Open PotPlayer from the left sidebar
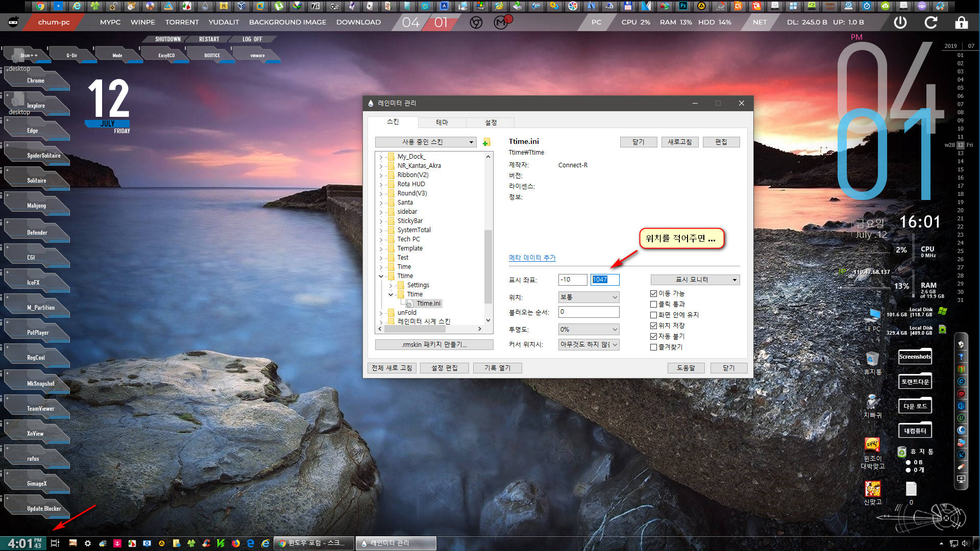The image size is (980, 551). click(x=38, y=333)
